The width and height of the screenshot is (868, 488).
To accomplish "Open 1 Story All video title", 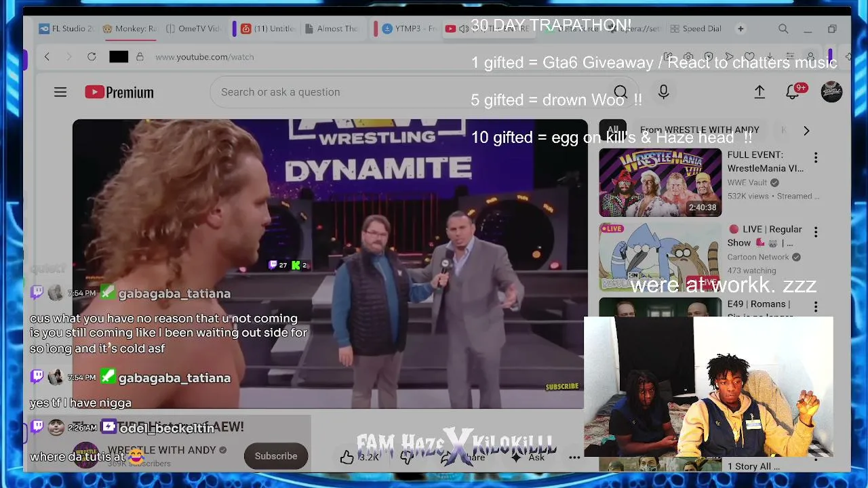I will (753, 466).
